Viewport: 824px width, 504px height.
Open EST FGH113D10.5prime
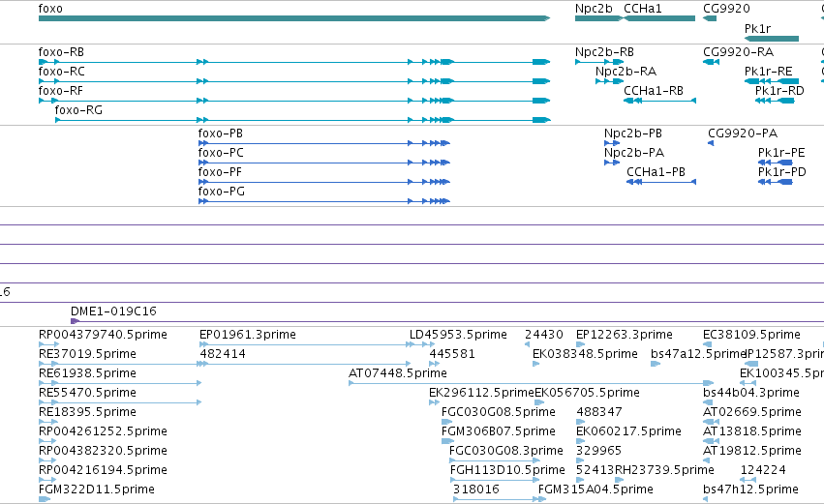[507, 471]
